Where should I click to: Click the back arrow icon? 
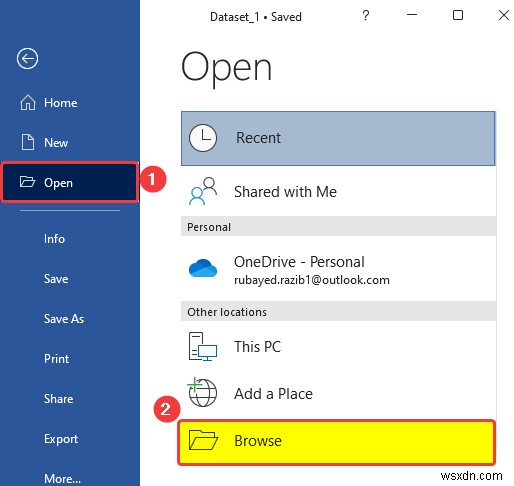point(27,59)
